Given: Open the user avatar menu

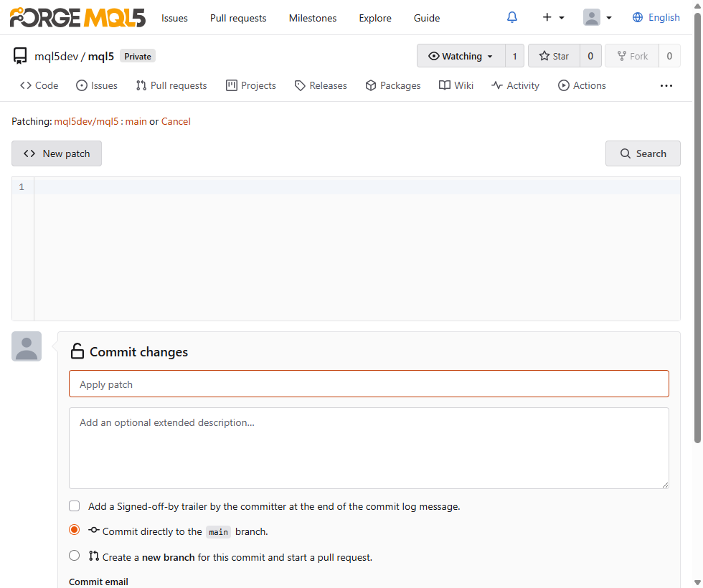Looking at the screenshot, I should [x=597, y=17].
